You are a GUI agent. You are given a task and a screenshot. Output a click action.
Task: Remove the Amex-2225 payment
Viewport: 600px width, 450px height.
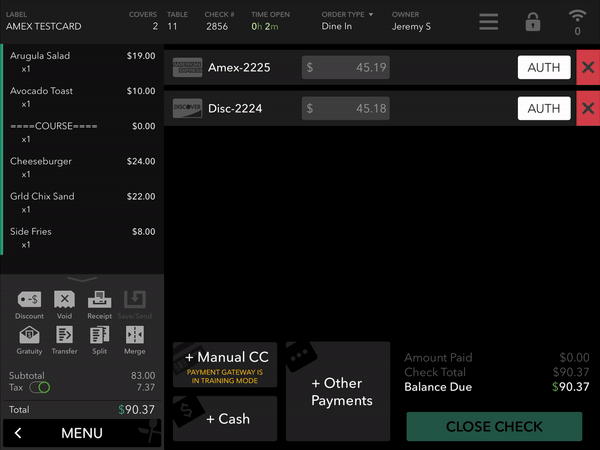click(x=588, y=67)
